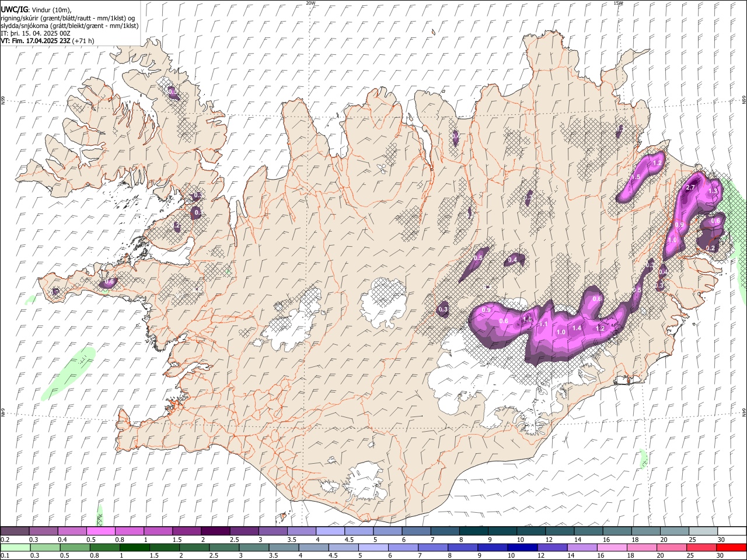
Task: Select white top-row swatch after the 30 label
Action: point(732,531)
